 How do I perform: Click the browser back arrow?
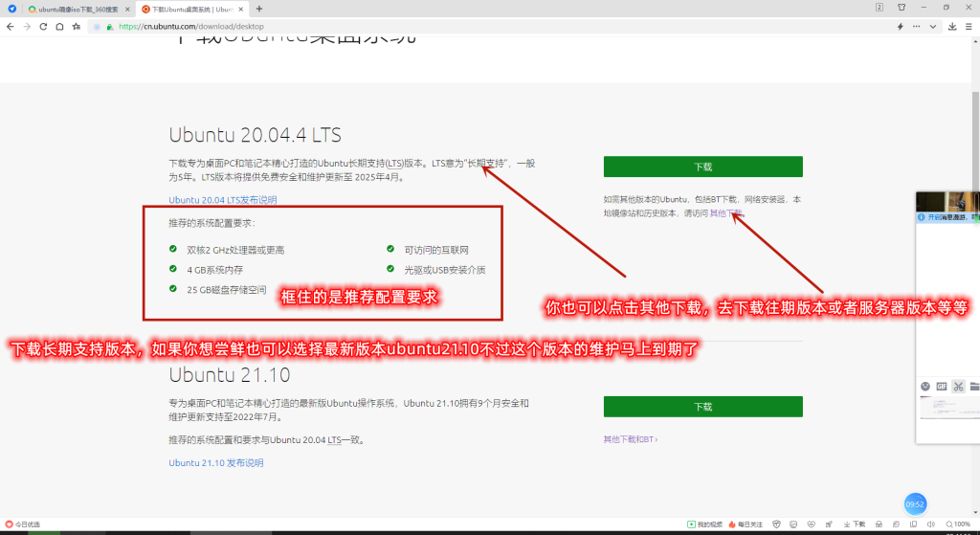pos(10,27)
